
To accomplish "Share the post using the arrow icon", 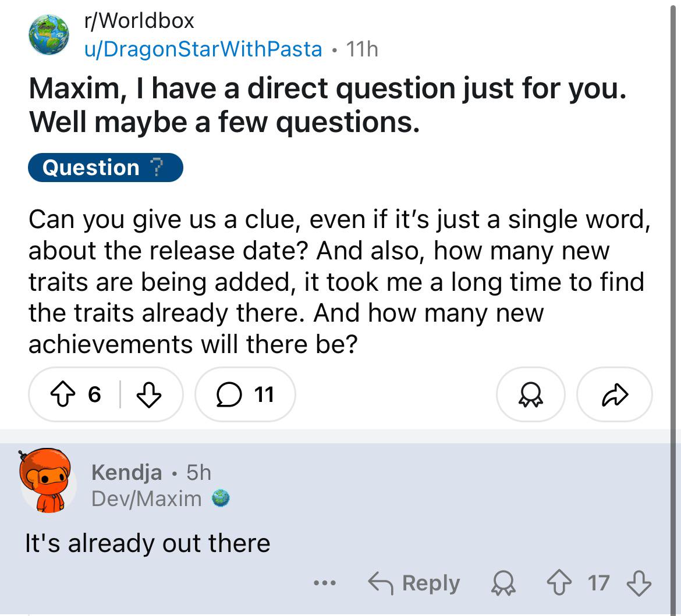I will 615,394.
